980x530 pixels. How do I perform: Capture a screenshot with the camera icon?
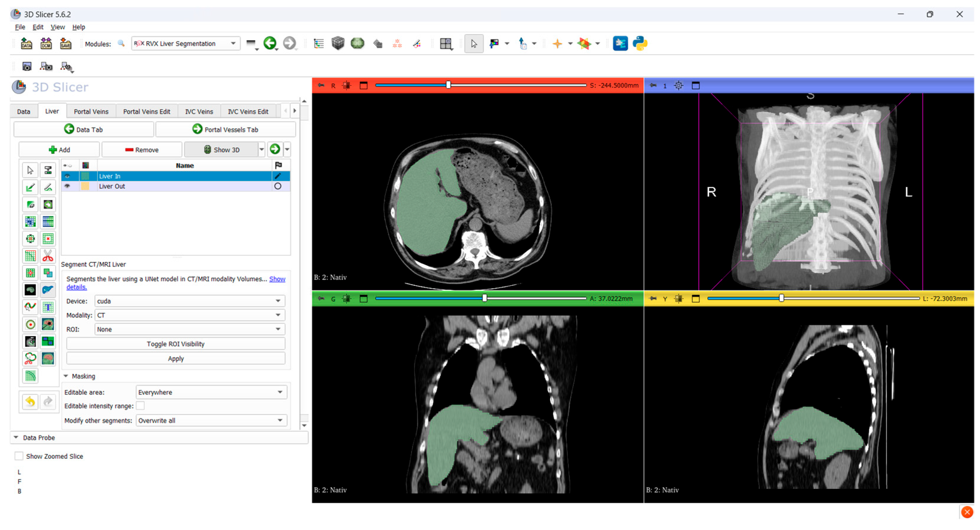tap(27, 67)
